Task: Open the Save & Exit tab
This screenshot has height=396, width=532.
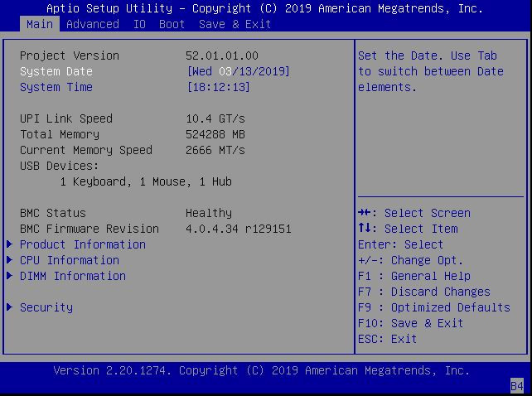Action: tap(235, 24)
